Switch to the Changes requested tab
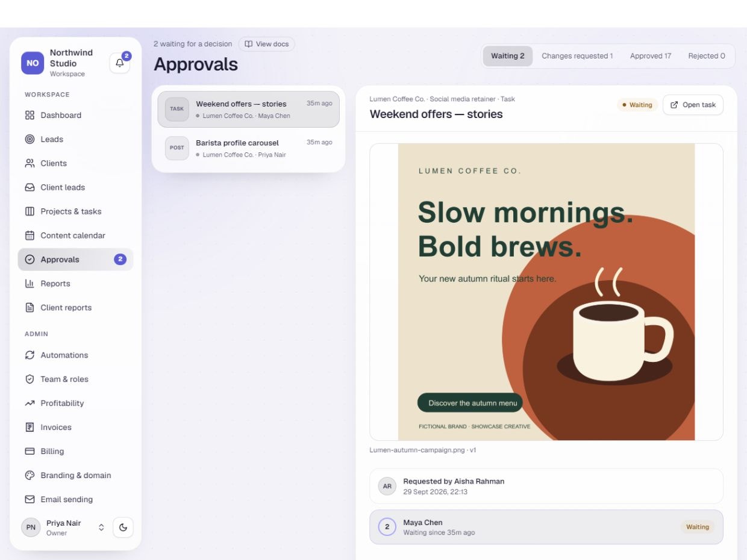747x560 pixels. (577, 56)
